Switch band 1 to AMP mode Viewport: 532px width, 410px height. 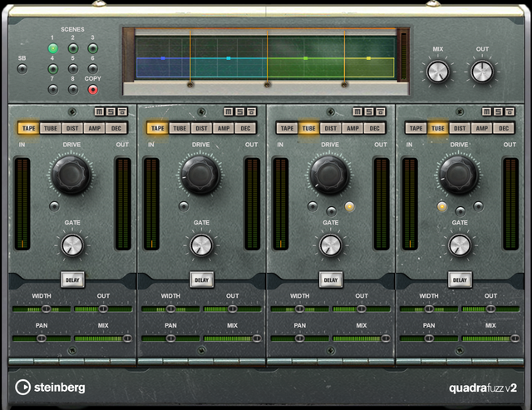coord(94,128)
